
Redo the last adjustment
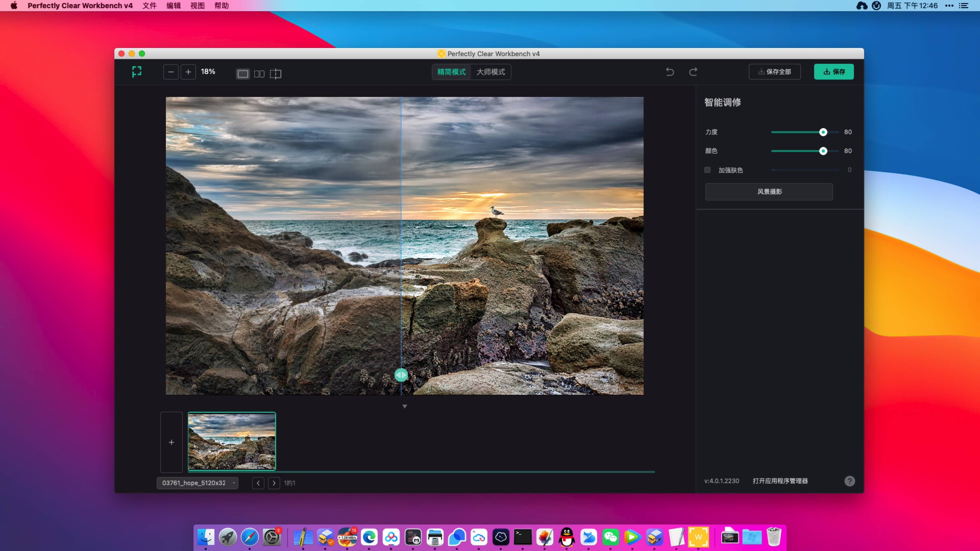coord(693,72)
